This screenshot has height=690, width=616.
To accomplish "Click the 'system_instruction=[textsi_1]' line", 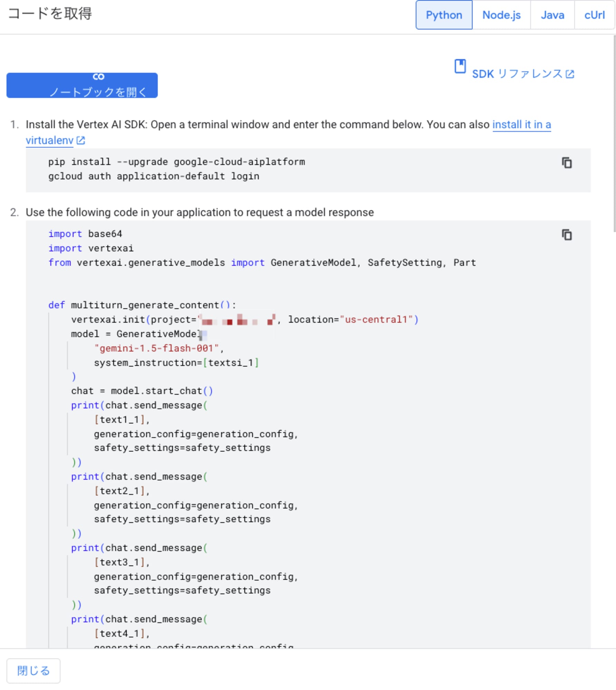I will pos(176,363).
